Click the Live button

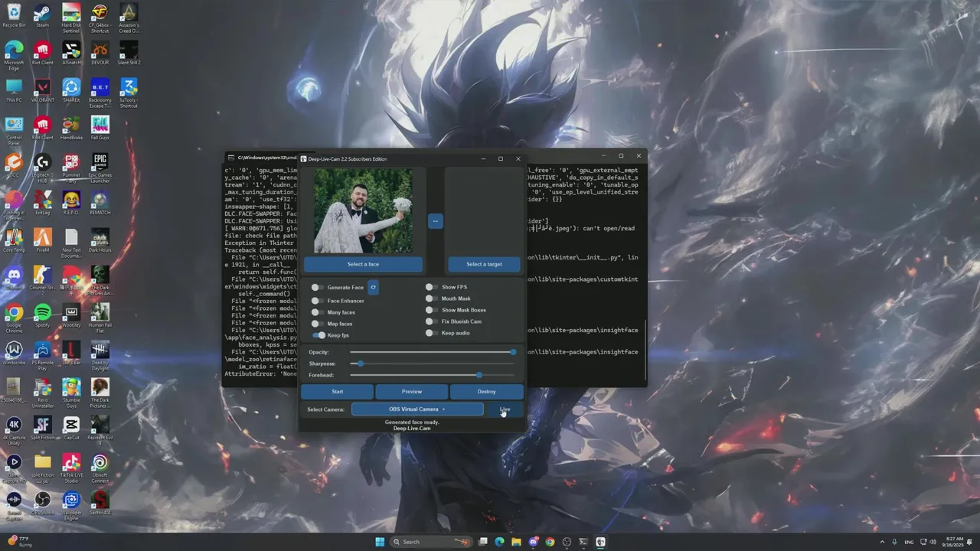click(505, 409)
